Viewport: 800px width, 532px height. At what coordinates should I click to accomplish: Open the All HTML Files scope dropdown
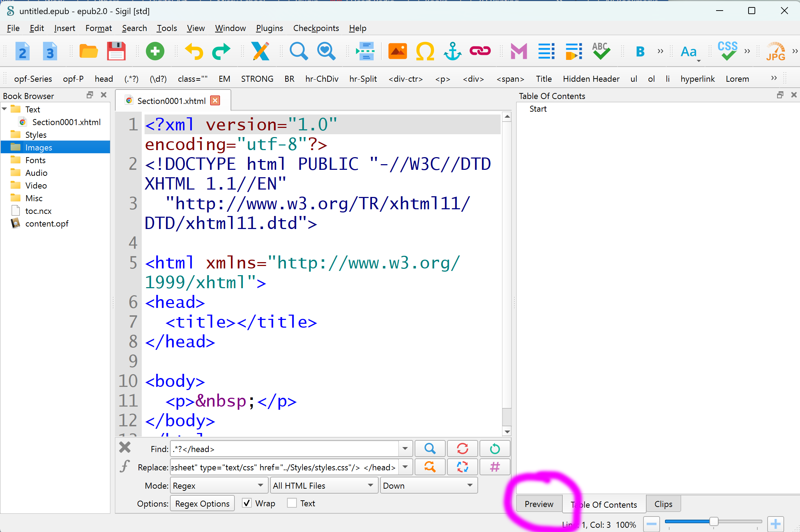pyautogui.click(x=323, y=485)
